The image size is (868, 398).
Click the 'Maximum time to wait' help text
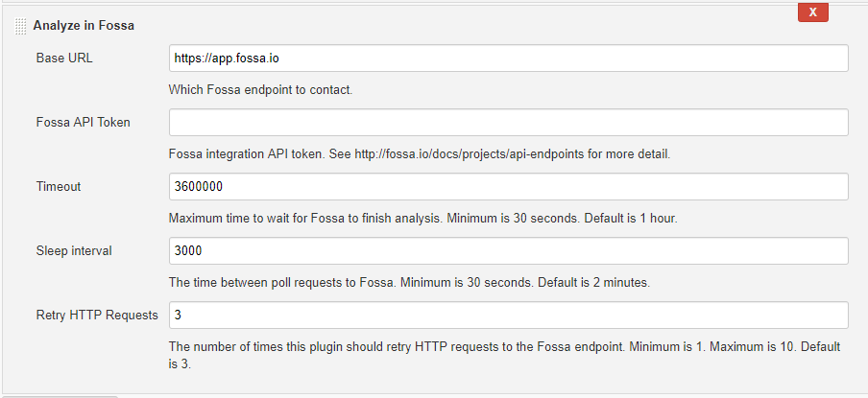[422, 219]
